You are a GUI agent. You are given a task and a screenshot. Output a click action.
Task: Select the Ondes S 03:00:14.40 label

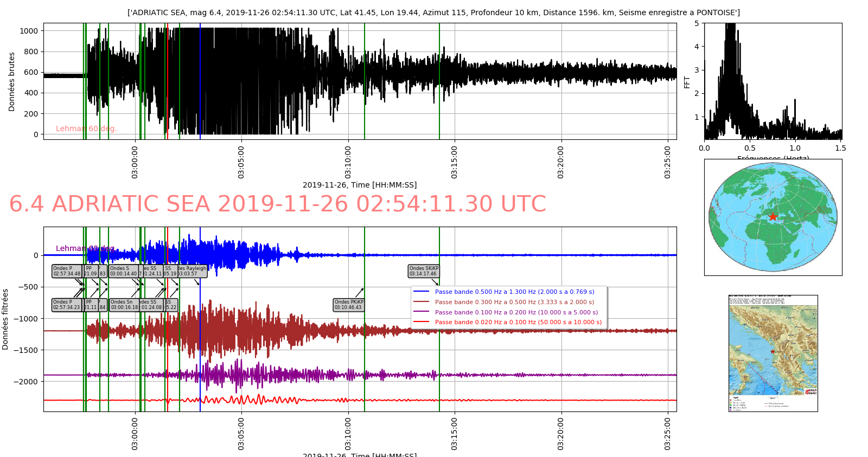pyautogui.click(x=124, y=271)
